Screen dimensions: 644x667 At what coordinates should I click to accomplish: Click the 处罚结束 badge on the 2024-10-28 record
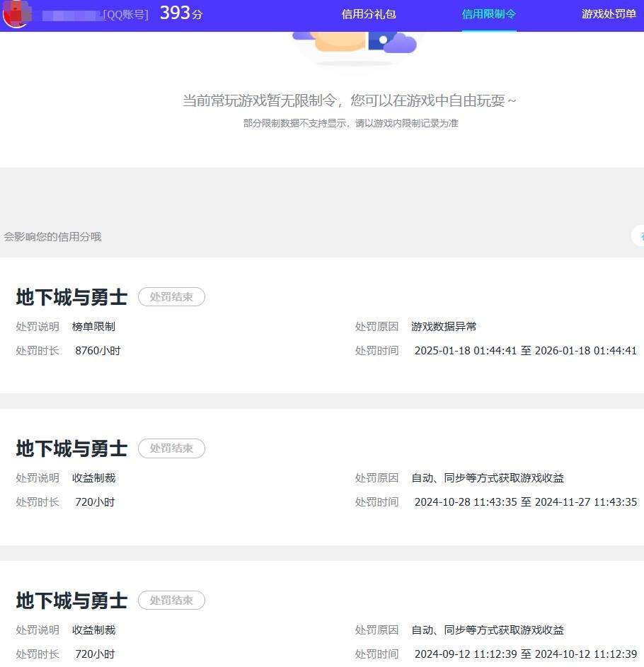(171, 448)
